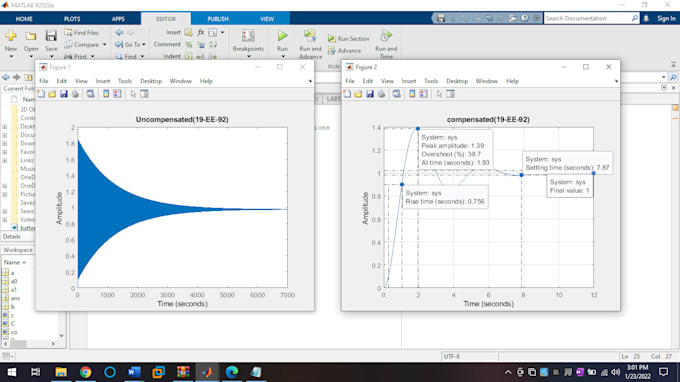The width and height of the screenshot is (680, 382).
Task: Click the Breakpoints icon
Action: (x=248, y=36)
